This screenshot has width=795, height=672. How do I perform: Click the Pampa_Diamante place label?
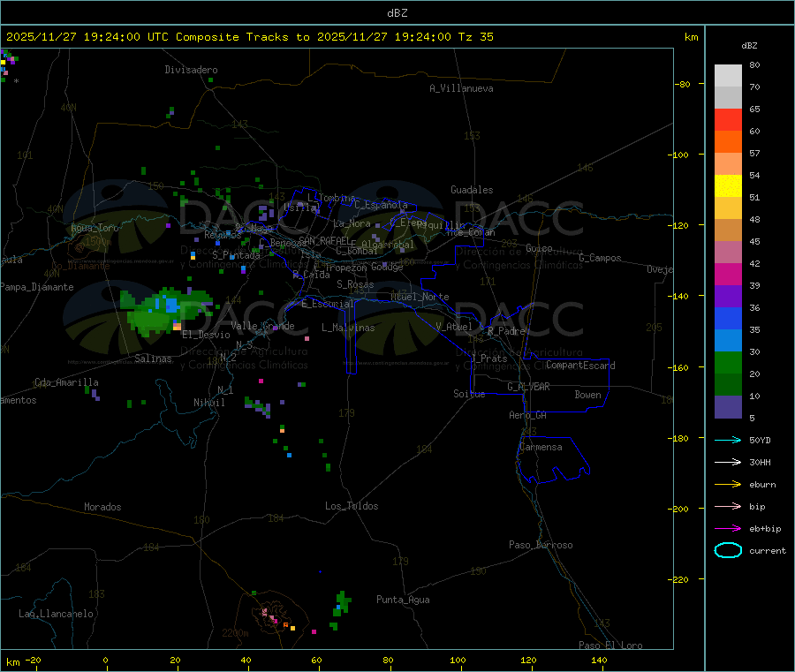pos(36,287)
